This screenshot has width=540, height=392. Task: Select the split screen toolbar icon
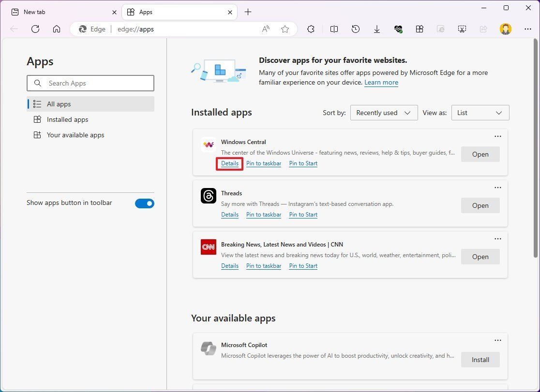click(334, 29)
